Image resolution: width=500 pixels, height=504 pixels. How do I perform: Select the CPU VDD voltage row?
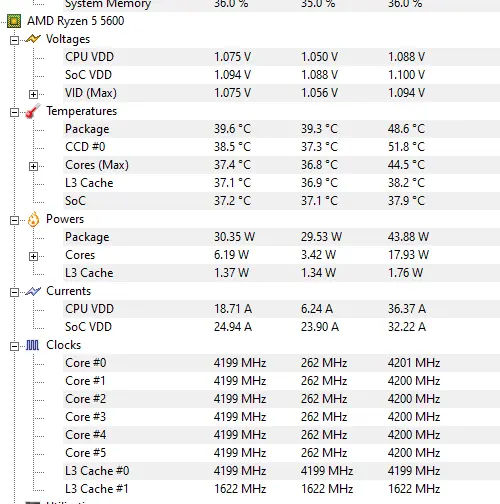(281, 57)
